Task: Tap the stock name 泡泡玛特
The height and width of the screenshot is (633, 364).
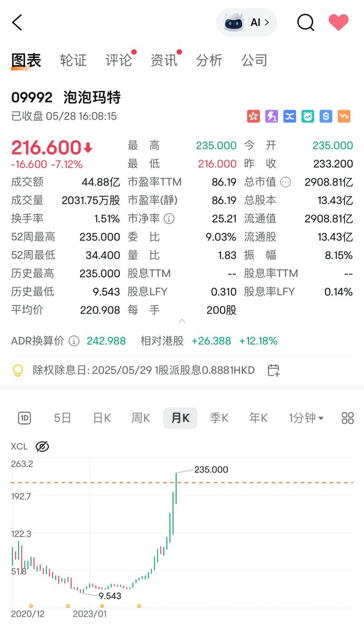Action: coord(92,97)
